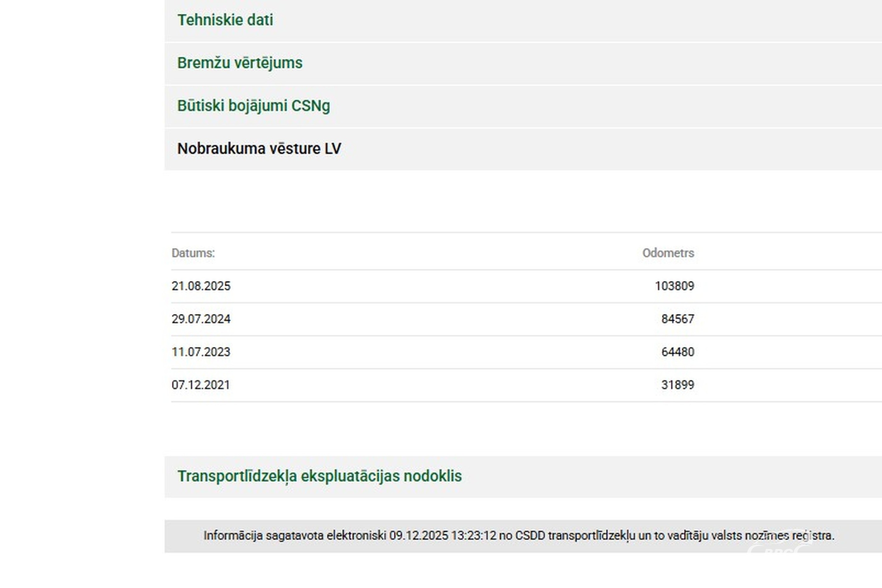
Task: Click the 31899 odometer reading
Action: tap(678, 385)
